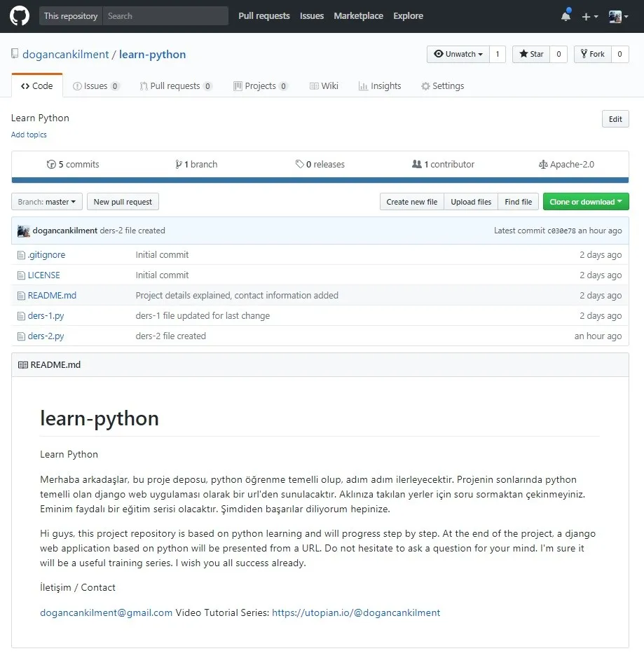Switch to the Issues repository tab
Image resolution: width=644 pixels, height=658 pixels.
(x=96, y=86)
